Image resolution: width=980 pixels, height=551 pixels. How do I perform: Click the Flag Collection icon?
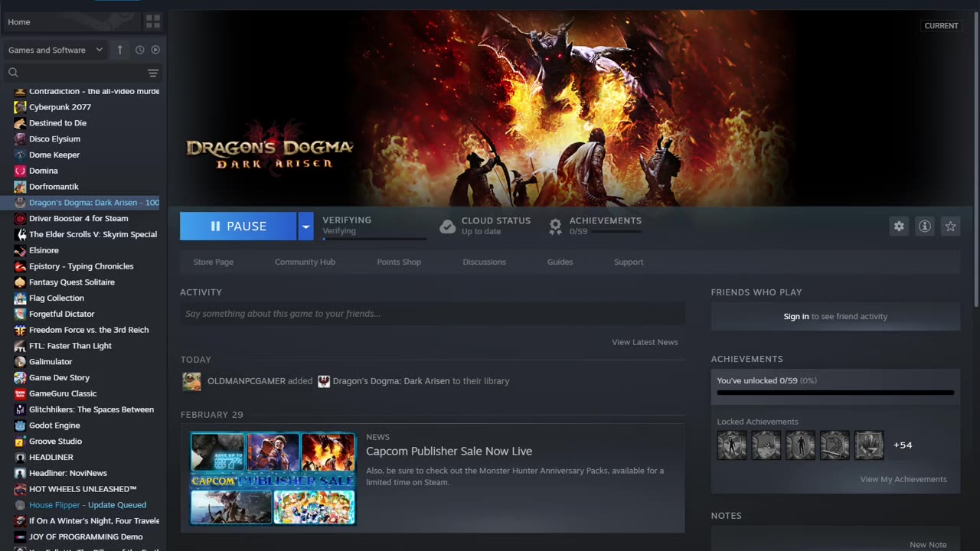pyautogui.click(x=20, y=298)
